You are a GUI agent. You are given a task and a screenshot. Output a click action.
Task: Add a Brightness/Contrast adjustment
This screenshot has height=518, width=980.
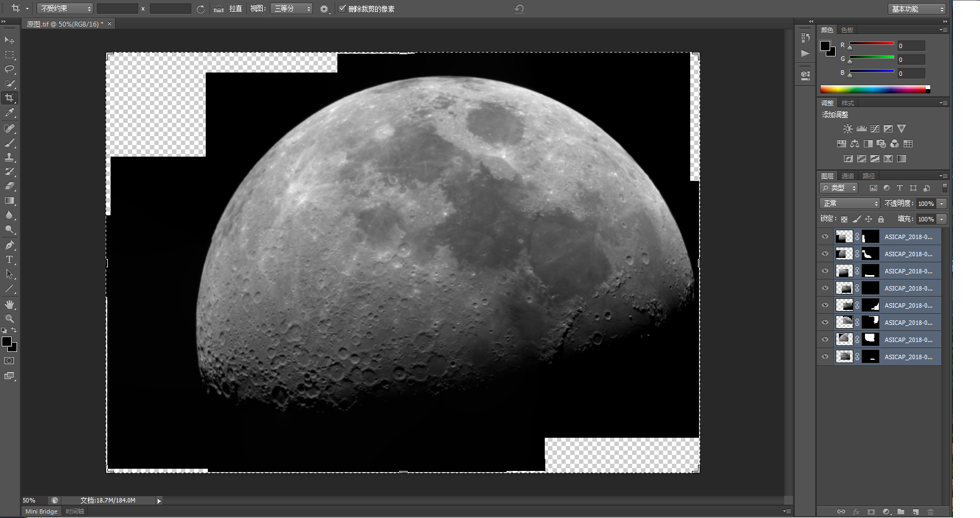tap(848, 128)
